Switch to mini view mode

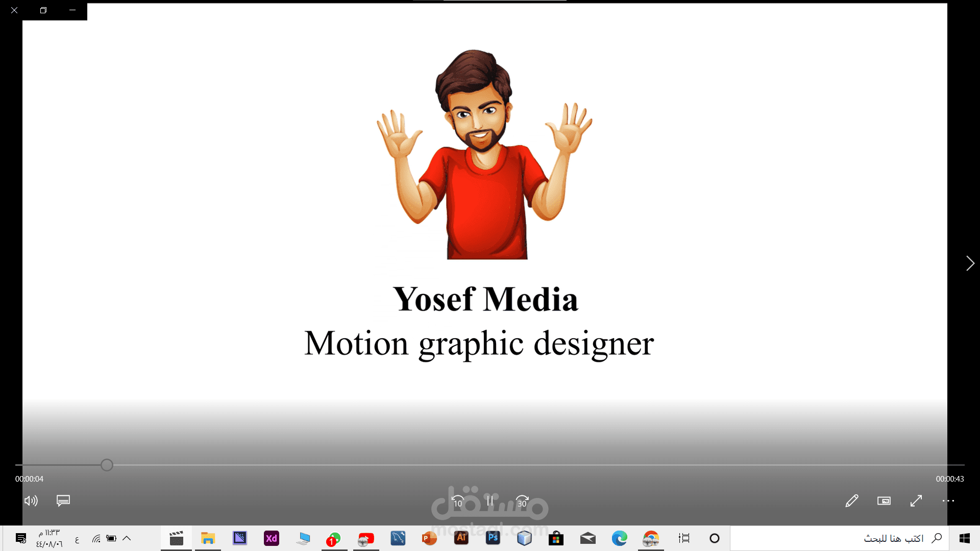point(884,501)
